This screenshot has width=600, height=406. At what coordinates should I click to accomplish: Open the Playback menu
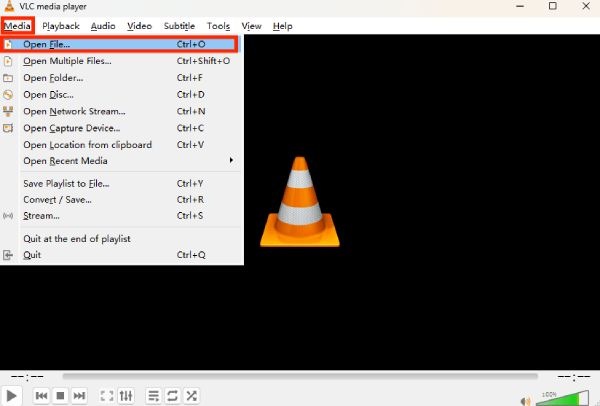[x=60, y=25]
